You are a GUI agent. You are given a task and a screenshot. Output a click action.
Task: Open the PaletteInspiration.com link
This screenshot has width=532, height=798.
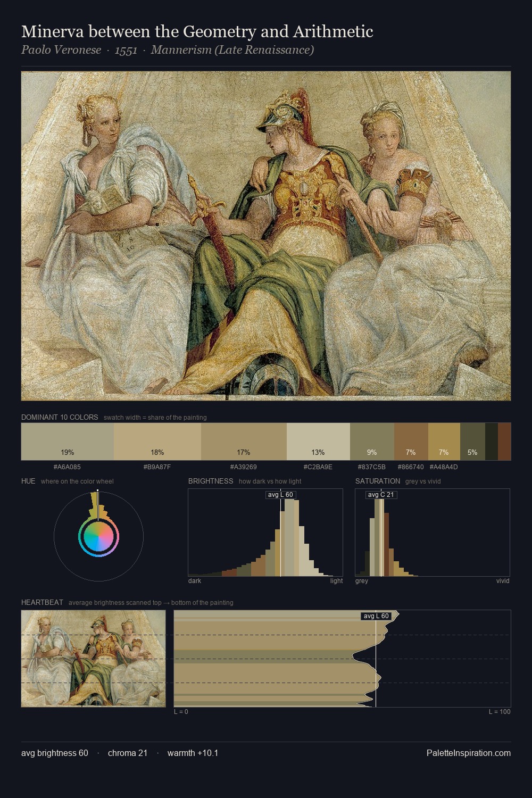469,753
